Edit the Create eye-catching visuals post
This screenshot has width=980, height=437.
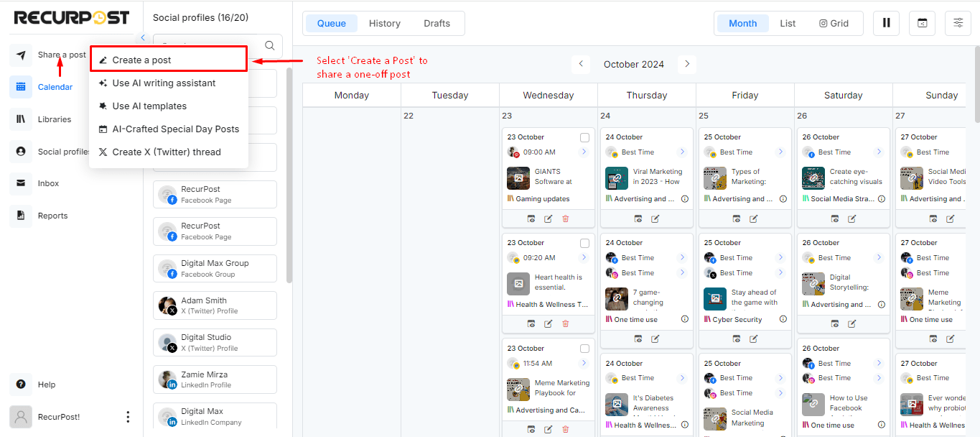852,218
